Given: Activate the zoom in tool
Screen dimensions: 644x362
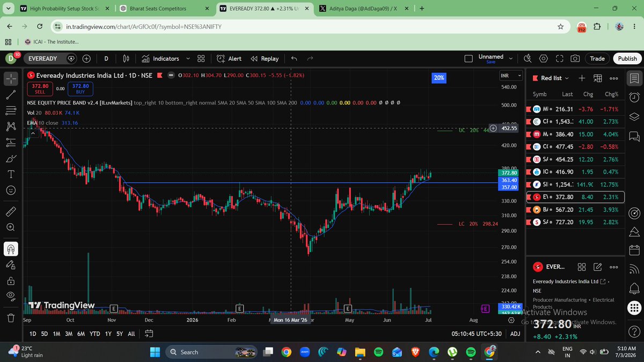Looking at the screenshot, I should tap(11, 227).
